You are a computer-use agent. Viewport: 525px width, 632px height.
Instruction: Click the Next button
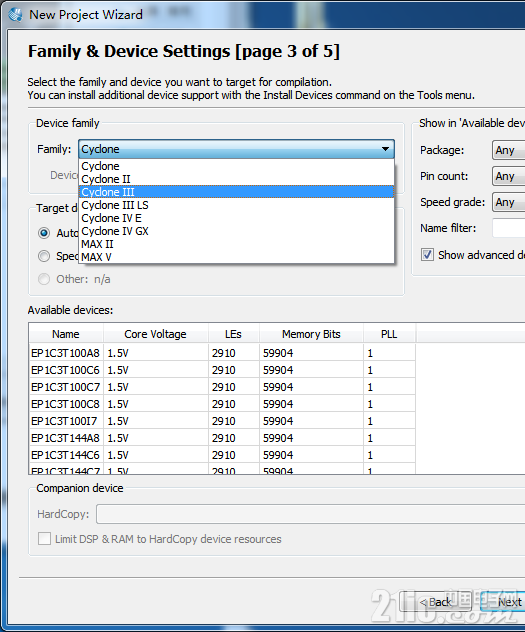click(504, 602)
